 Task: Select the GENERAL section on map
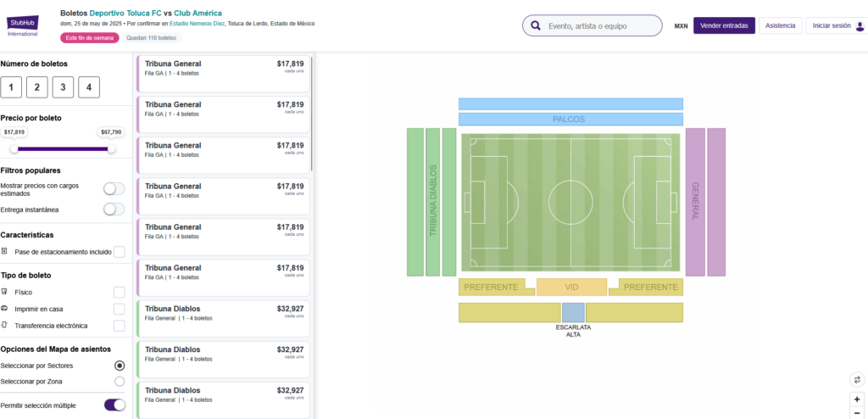pos(695,202)
